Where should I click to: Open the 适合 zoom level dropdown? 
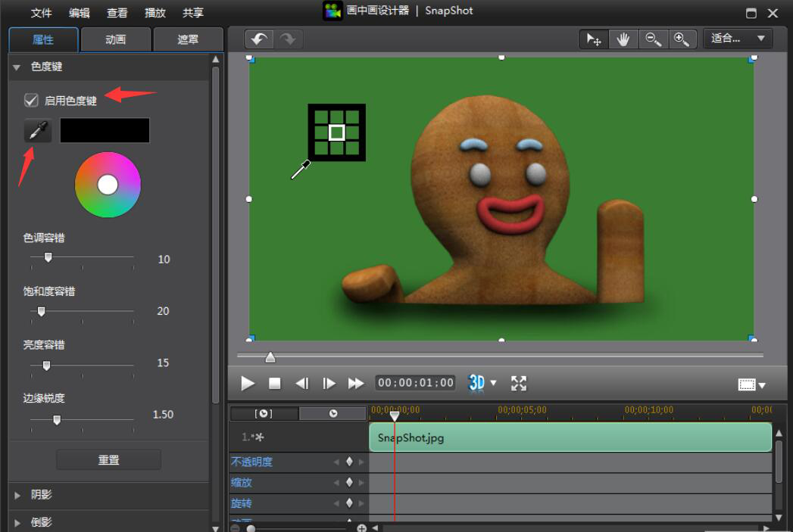coord(738,39)
